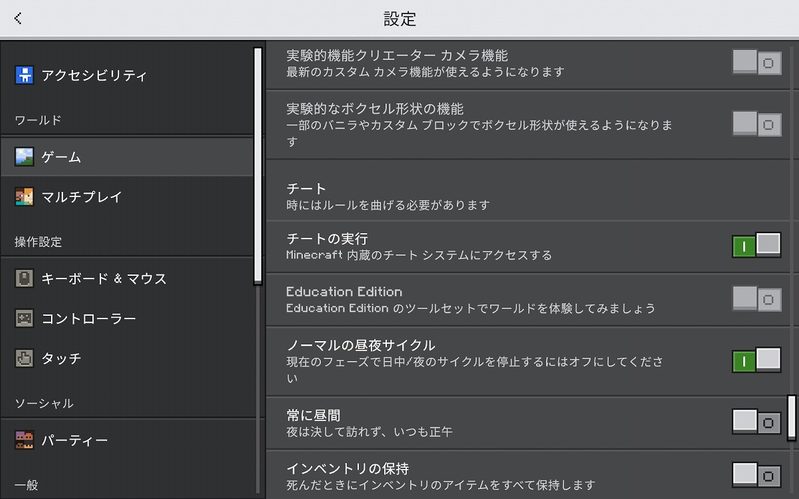Click the キーボード & マウス icon
The image size is (799, 499).
point(24,278)
